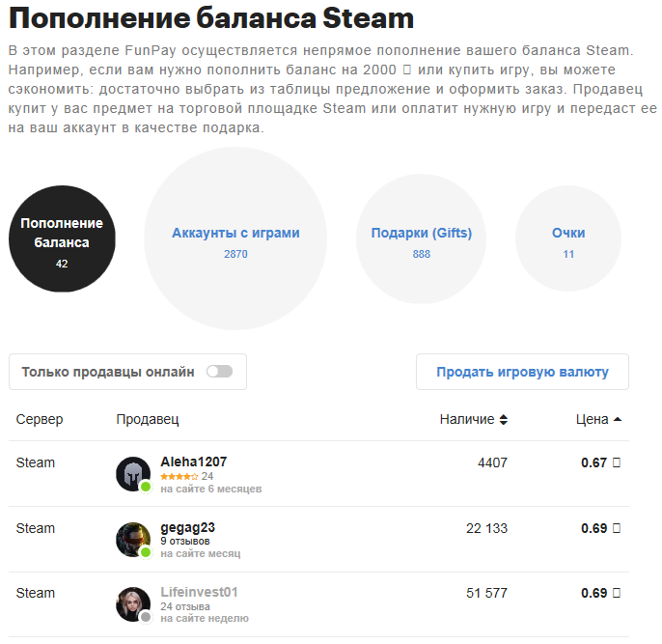The width and height of the screenshot is (662, 644).
Task: Open seller Aleha1207 profile name
Action: click(194, 462)
